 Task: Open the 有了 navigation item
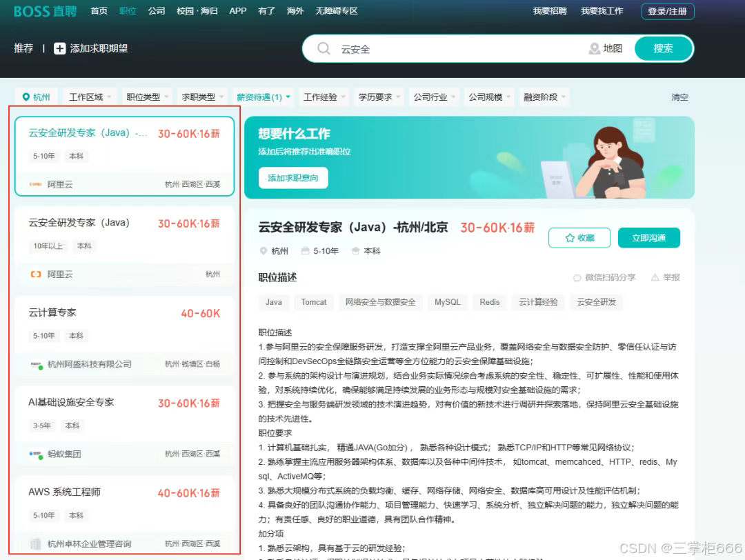[266, 11]
